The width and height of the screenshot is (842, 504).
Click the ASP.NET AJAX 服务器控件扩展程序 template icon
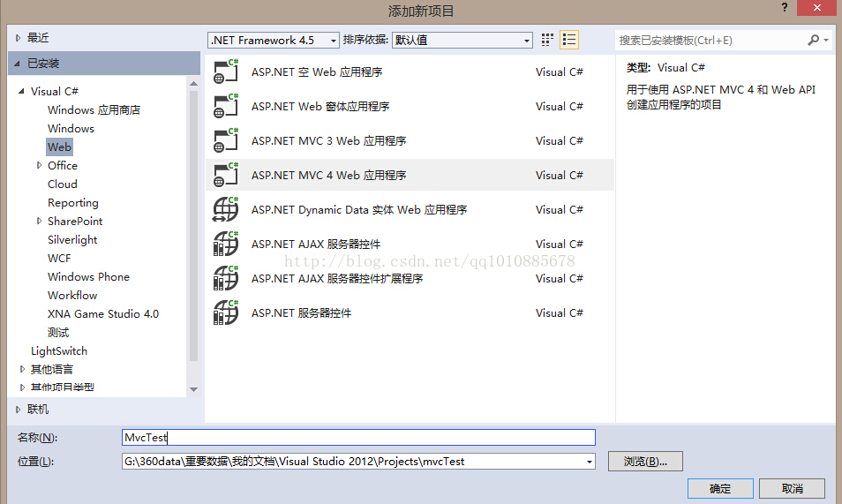pos(226,278)
